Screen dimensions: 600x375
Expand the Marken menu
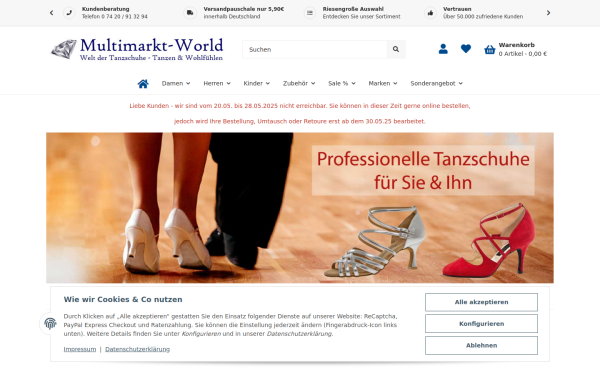(383, 83)
